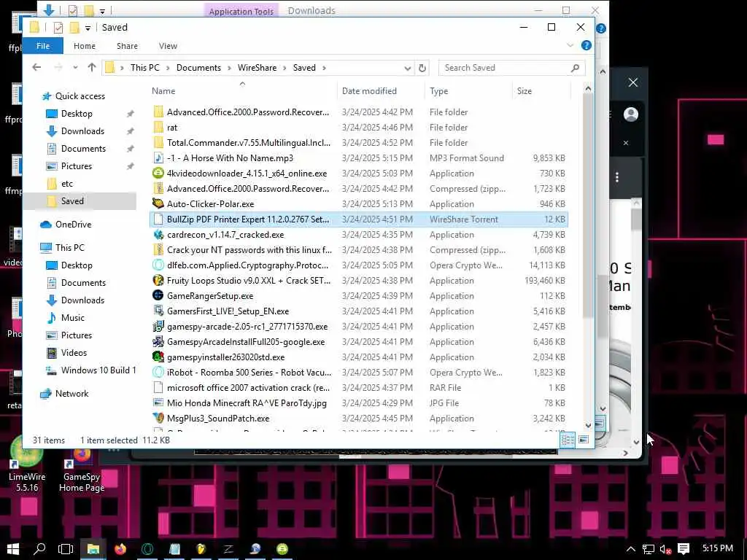
Task: Select gamespyinstaller263020std.exe icon
Action: 158,357
